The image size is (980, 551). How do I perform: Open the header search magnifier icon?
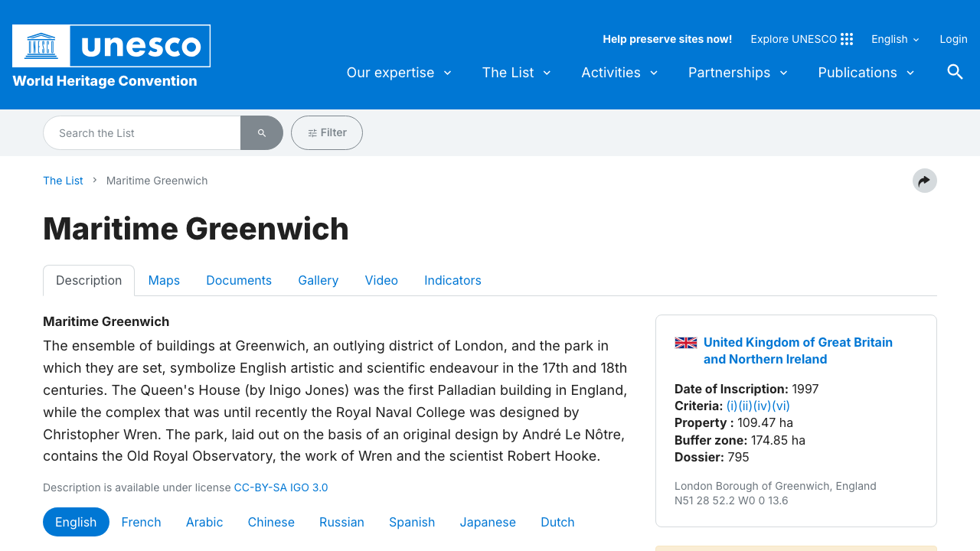coord(955,72)
